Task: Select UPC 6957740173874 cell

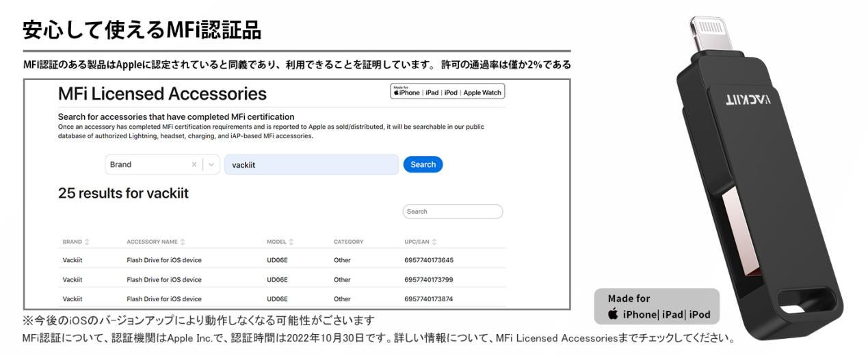Action: pyautogui.click(x=429, y=298)
